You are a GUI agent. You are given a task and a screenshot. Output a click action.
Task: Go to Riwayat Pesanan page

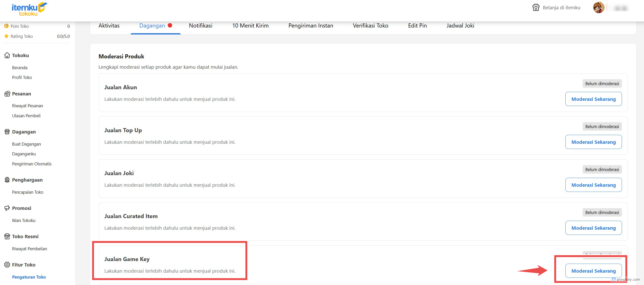(x=27, y=106)
